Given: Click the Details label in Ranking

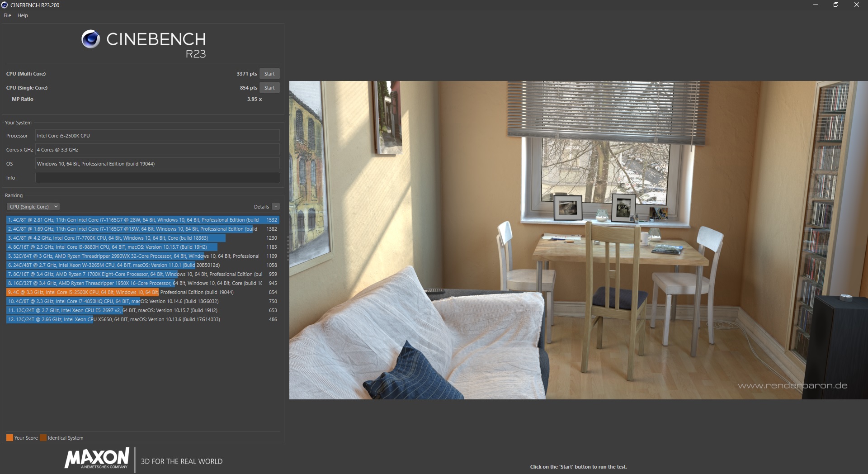Looking at the screenshot, I should click(x=261, y=207).
